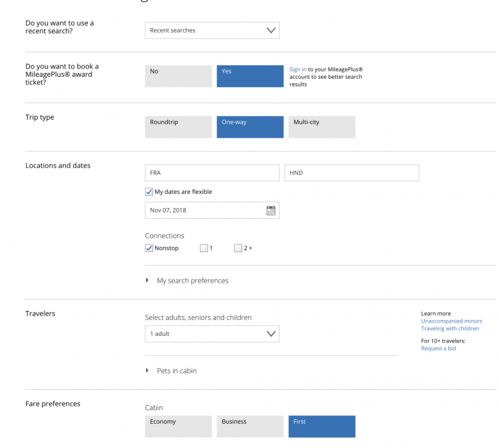Switch to Multi-city trip type
The width and height of the screenshot is (499, 448).
[x=322, y=127]
